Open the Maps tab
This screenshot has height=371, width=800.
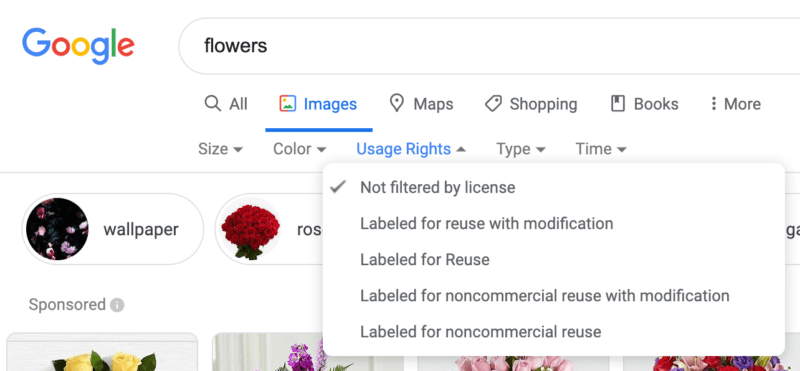point(421,104)
